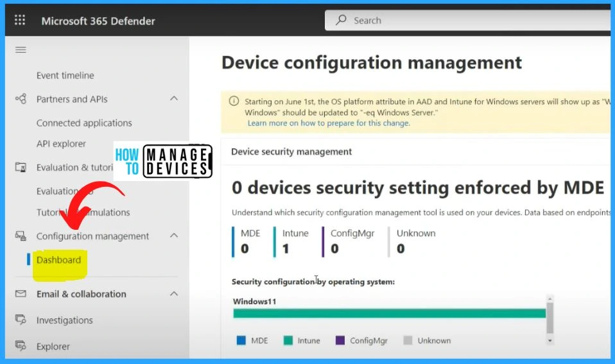The width and height of the screenshot is (615, 364).
Task: Open Explorer in the sidebar
Action: 53,347
